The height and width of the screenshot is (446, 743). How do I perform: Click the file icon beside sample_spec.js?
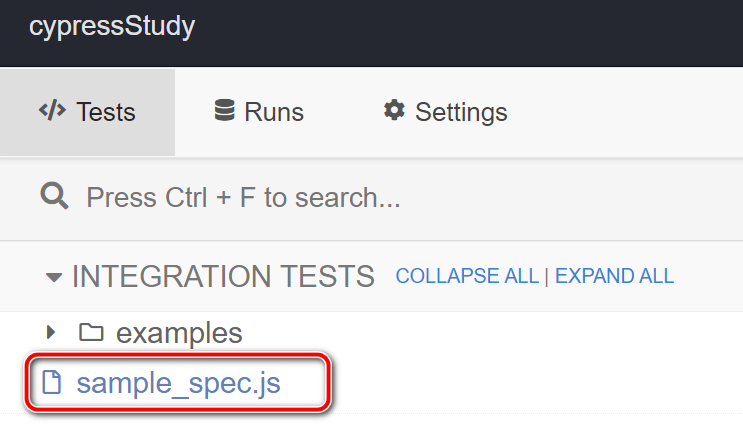[52, 382]
